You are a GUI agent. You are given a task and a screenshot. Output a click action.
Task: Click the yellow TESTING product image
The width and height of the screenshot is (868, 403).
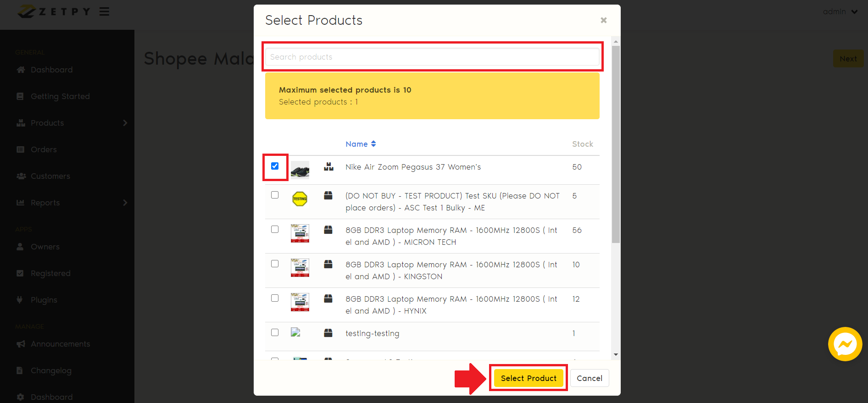pos(300,199)
